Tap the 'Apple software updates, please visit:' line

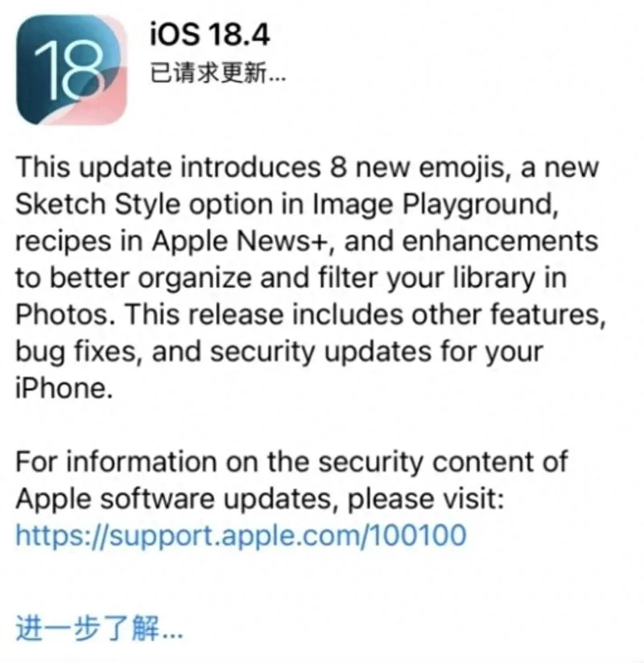(260, 499)
